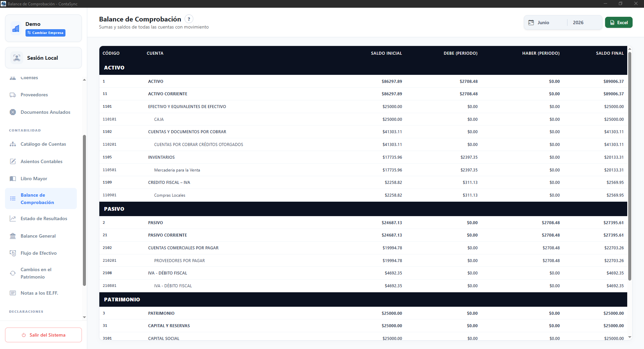Viewport: 644px width, 349px height.
Task: Open Documentos Anulados from sidebar
Action: tap(41, 112)
